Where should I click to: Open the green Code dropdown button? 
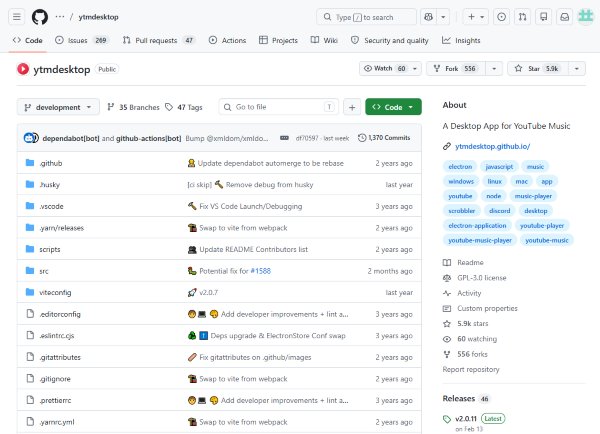(x=393, y=107)
